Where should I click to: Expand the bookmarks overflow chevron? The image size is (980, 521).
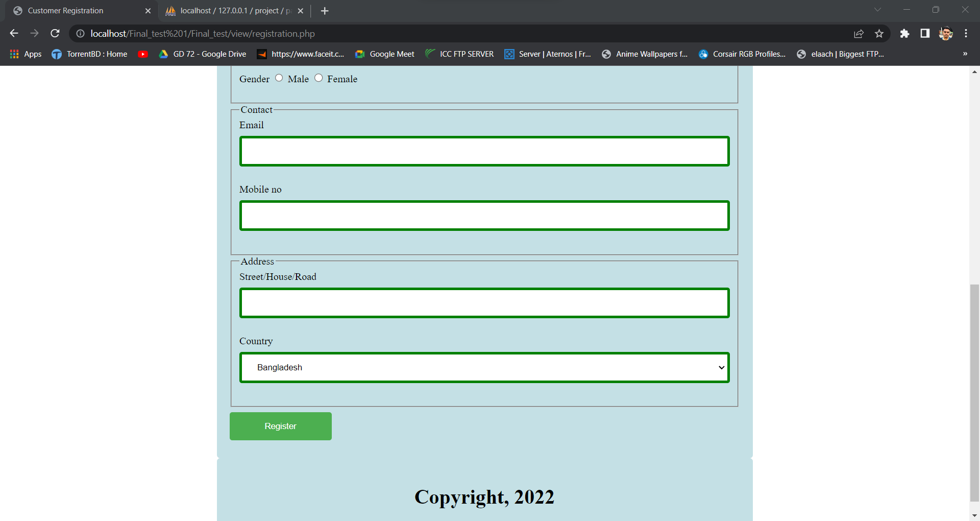pyautogui.click(x=965, y=54)
